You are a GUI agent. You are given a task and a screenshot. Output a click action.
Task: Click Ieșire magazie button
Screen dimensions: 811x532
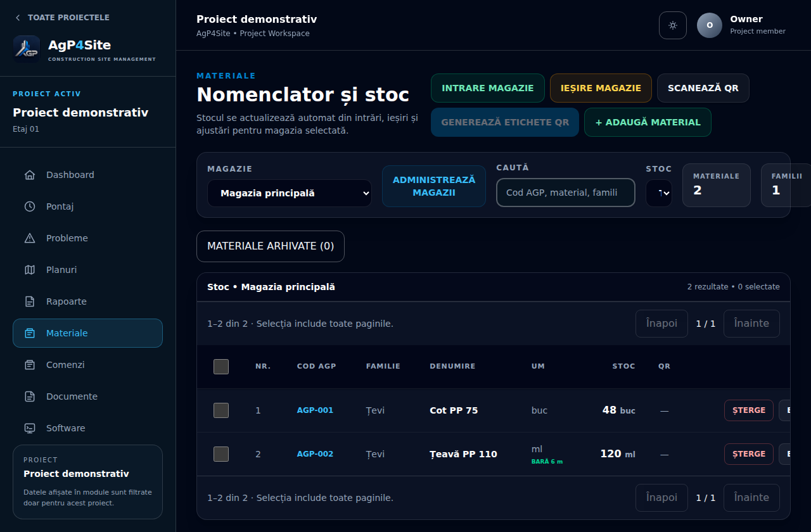pos(601,88)
